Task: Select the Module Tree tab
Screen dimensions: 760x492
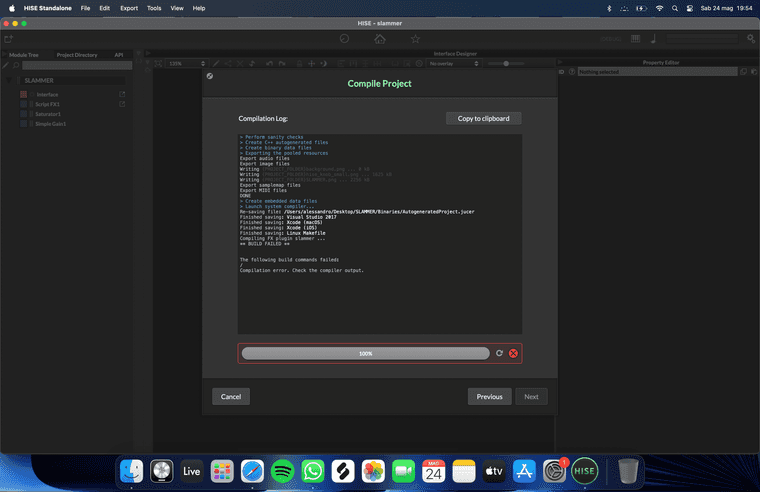Action: pos(23,55)
